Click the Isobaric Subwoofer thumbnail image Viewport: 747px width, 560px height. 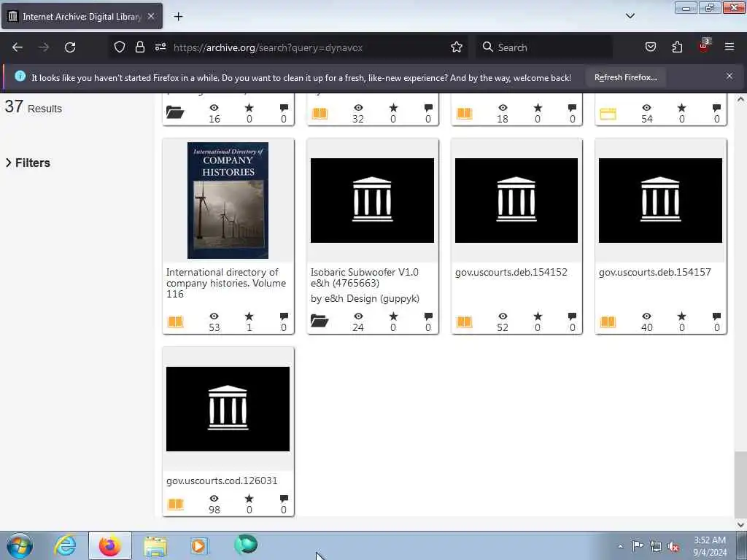click(372, 201)
